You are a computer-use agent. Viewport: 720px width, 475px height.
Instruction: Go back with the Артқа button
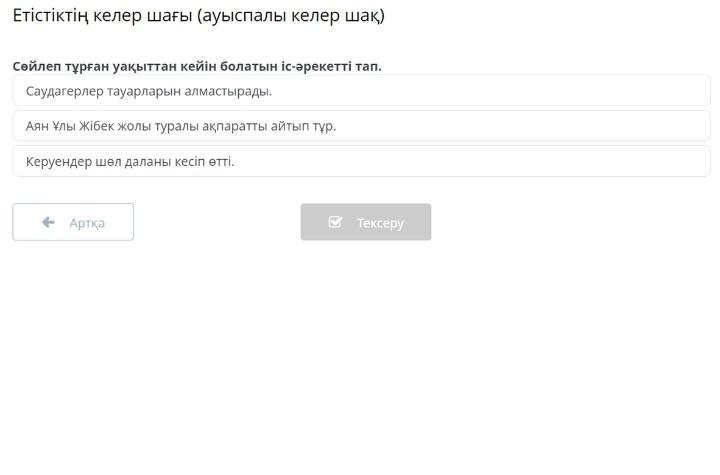click(x=73, y=222)
